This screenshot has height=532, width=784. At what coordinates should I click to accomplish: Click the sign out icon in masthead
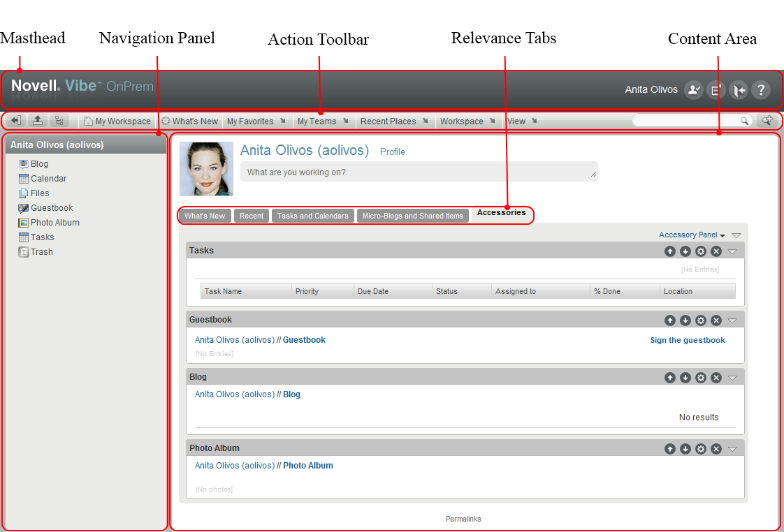739,90
